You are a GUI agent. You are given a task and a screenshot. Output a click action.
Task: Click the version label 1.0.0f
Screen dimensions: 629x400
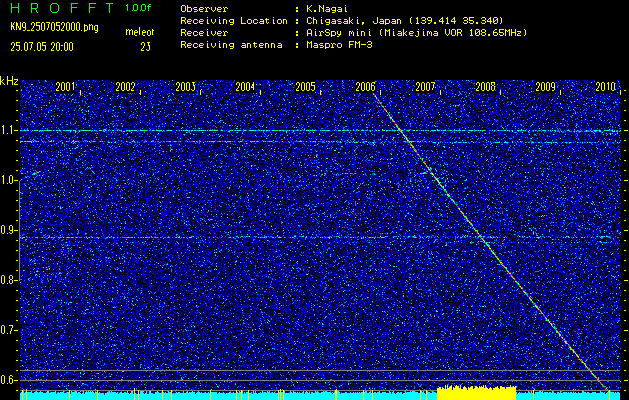click(138, 8)
